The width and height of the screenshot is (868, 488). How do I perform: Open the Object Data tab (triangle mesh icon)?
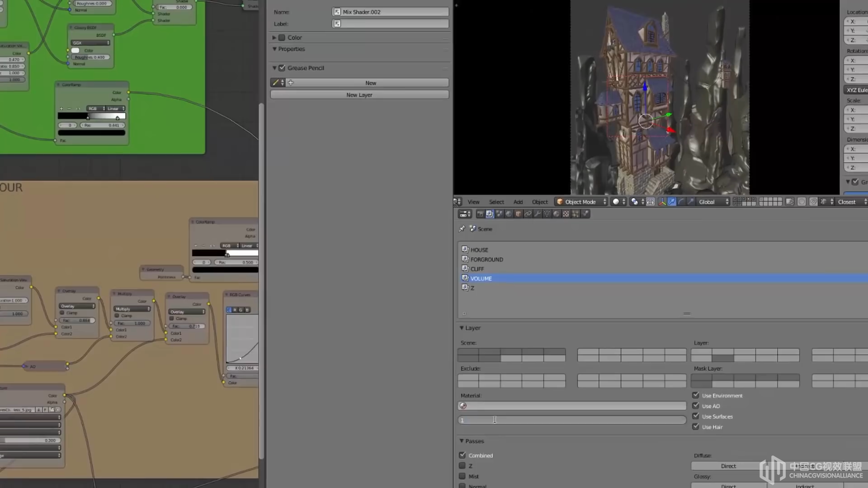coord(547,214)
